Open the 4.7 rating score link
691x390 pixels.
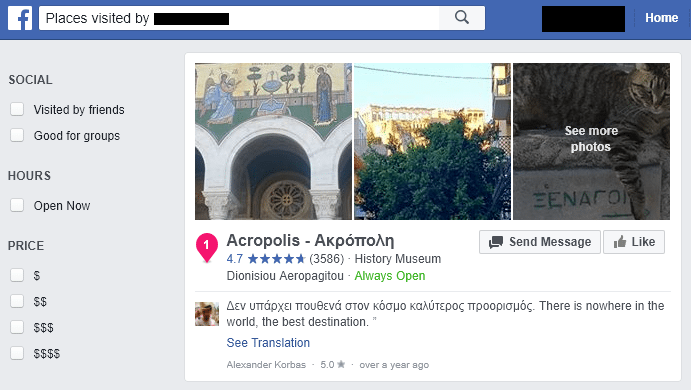coord(234,259)
